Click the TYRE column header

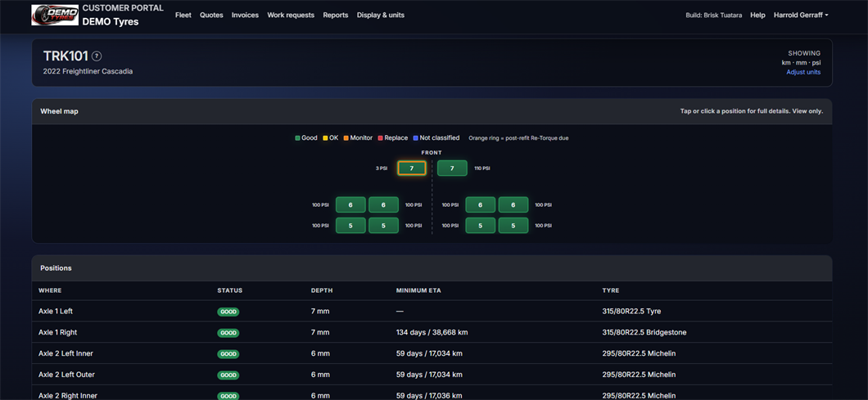point(611,290)
